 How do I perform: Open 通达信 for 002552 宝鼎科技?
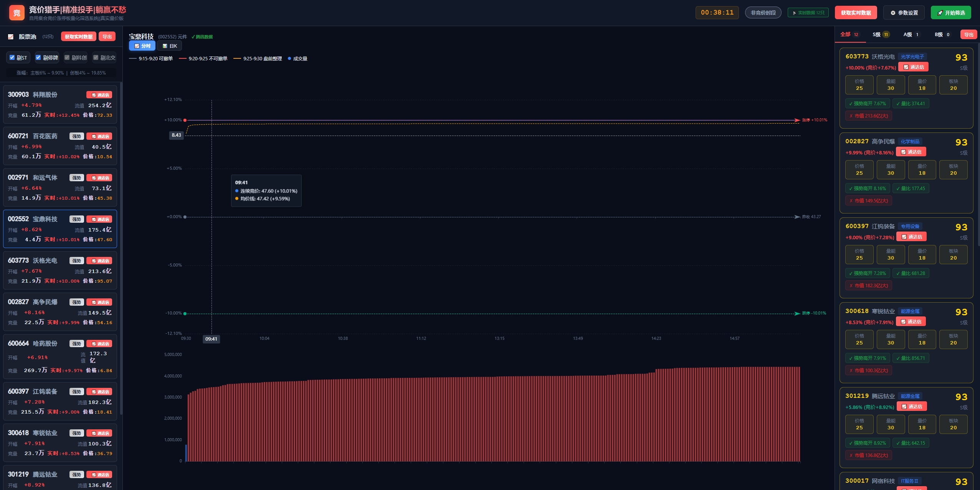pos(99,219)
